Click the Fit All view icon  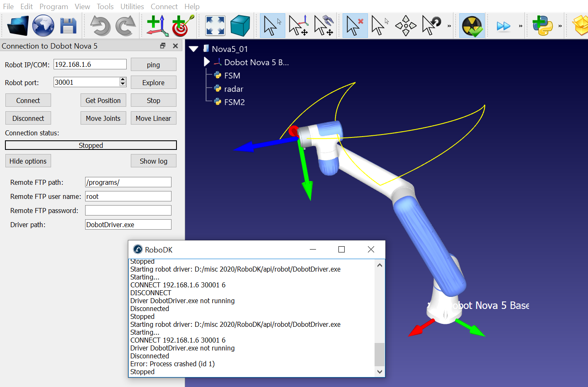215,26
